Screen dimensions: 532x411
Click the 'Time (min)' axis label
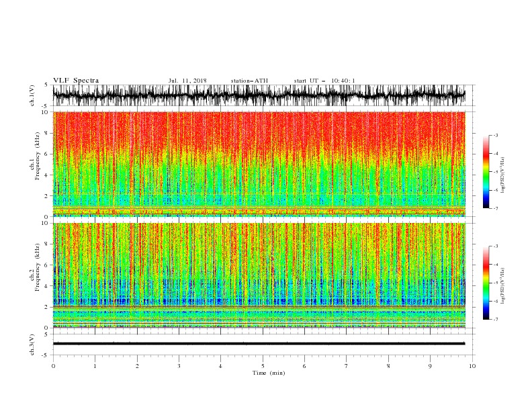269,373
